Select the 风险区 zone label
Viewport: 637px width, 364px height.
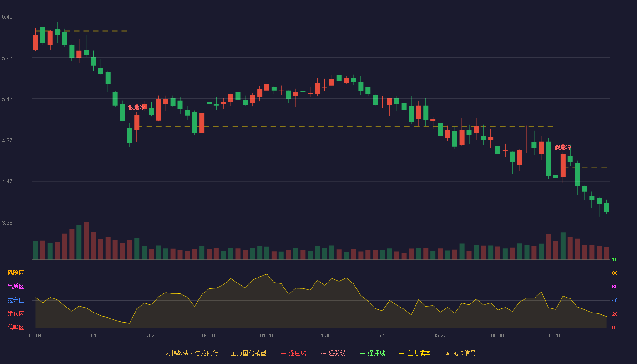(x=15, y=273)
